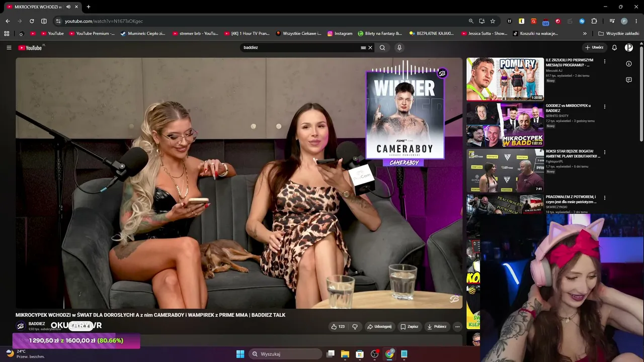Open the ROKSI STAR BĘDZIE BOGATA video thumbnail
Viewport: 644px width, 362px height.
pyautogui.click(x=505, y=170)
